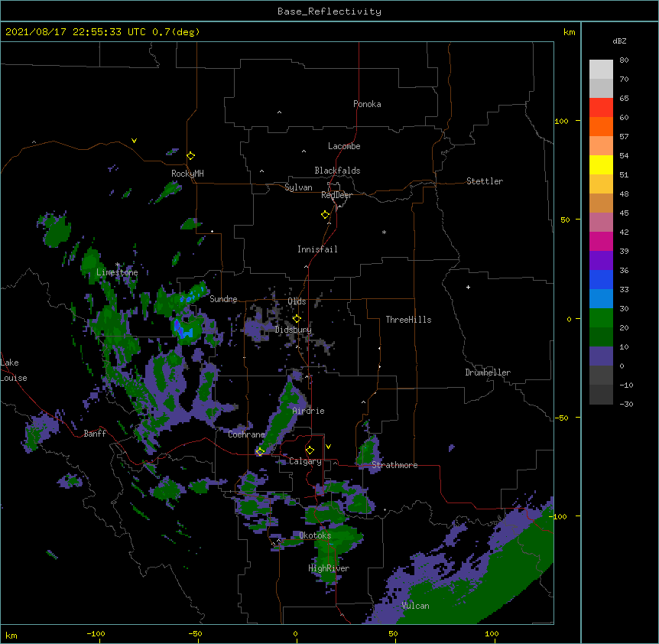
Task: Click the yellow marker above Calgary
Action: point(310,450)
